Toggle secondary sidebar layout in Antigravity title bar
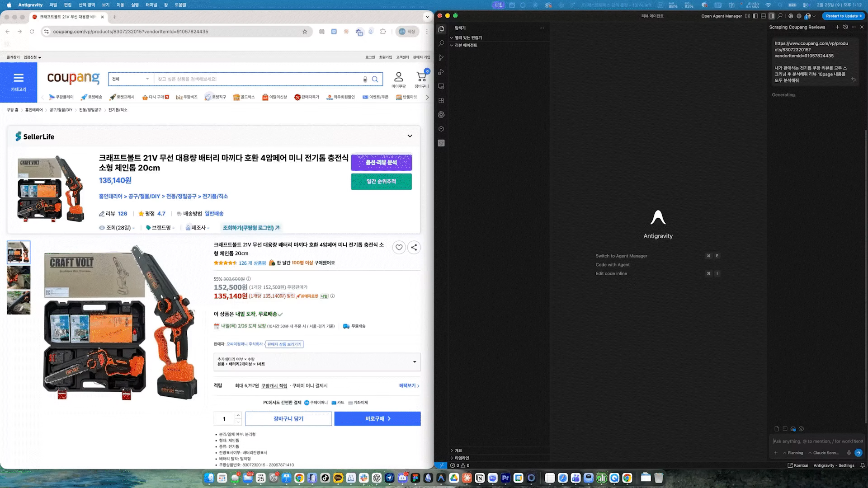This screenshot has height=488, width=868. click(772, 16)
